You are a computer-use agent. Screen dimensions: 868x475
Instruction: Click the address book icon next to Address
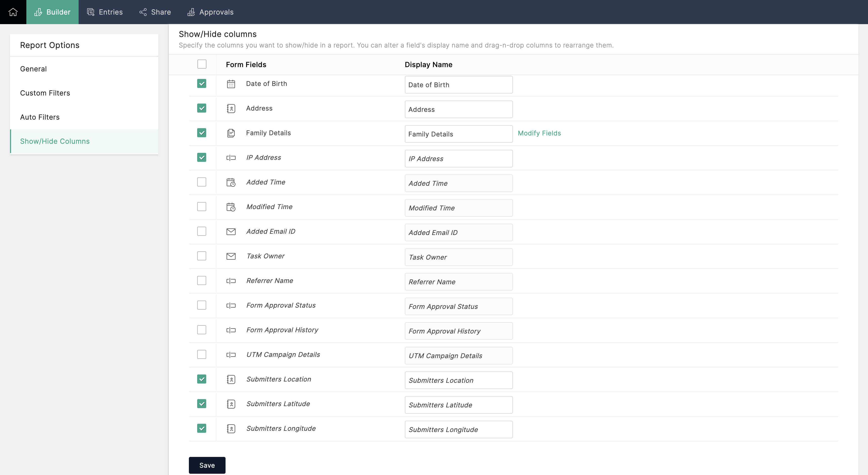click(231, 109)
